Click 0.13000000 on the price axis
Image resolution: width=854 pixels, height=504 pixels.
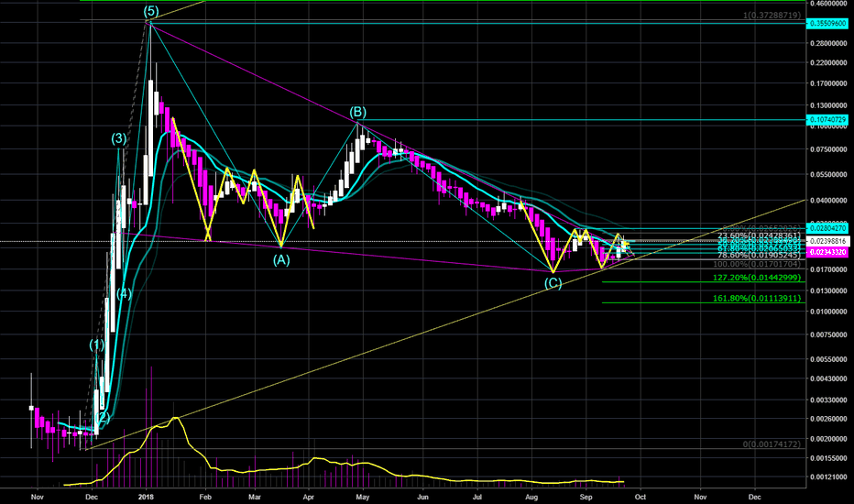(829, 105)
